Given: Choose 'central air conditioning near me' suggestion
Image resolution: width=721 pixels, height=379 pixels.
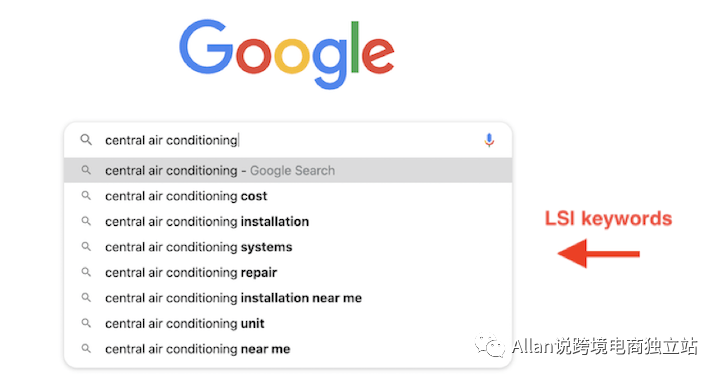Looking at the screenshot, I should (288, 349).
